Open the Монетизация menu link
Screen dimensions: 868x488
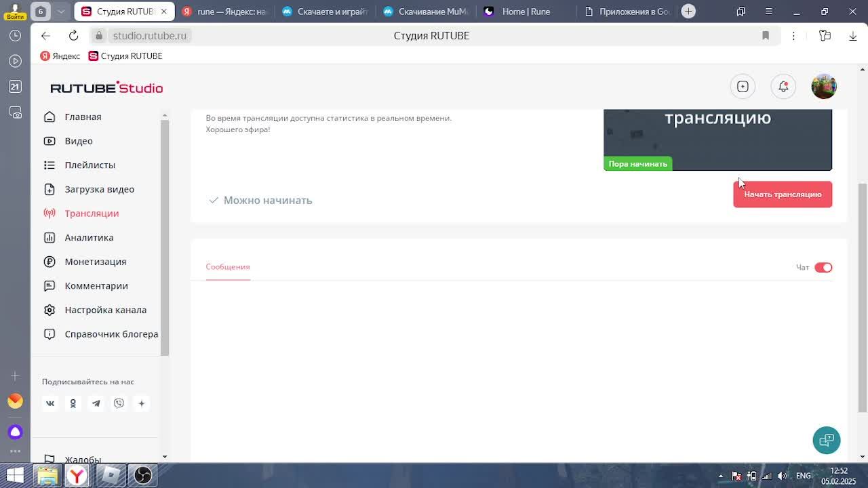(96, 262)
